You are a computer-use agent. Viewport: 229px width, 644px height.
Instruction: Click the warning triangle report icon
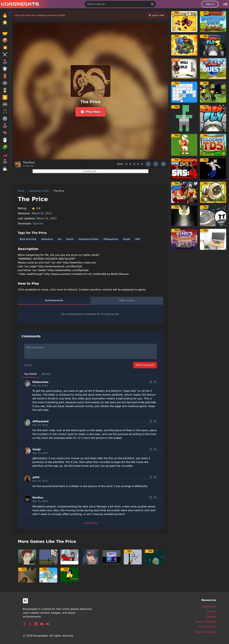point(148,164)
